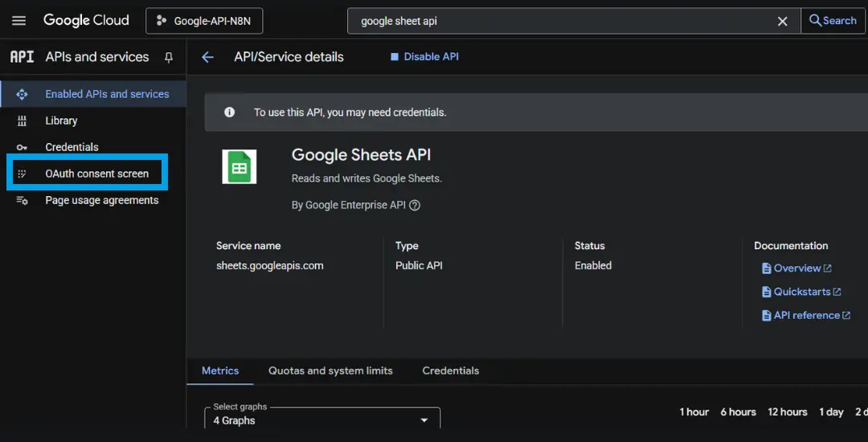This screenshot has width=868, height=442.
Task: Click the info icon in the credentials banner
Action: tap(229, 113)
